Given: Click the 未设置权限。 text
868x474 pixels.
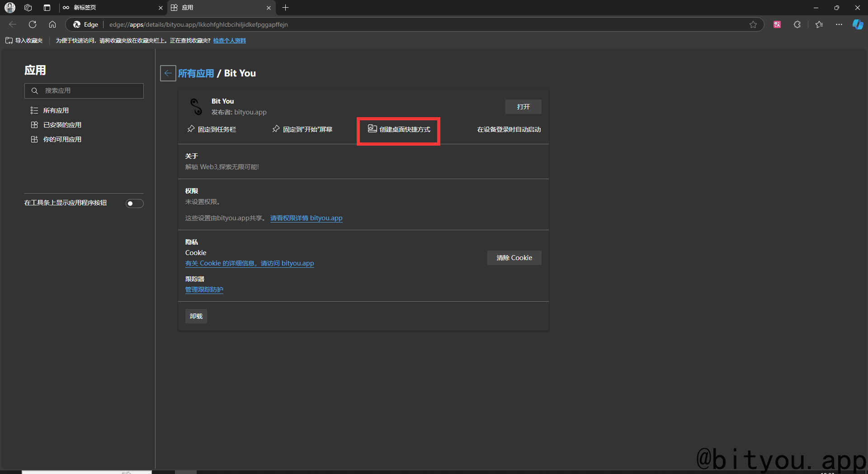Looking at the screenshot, I should [203, 202].
